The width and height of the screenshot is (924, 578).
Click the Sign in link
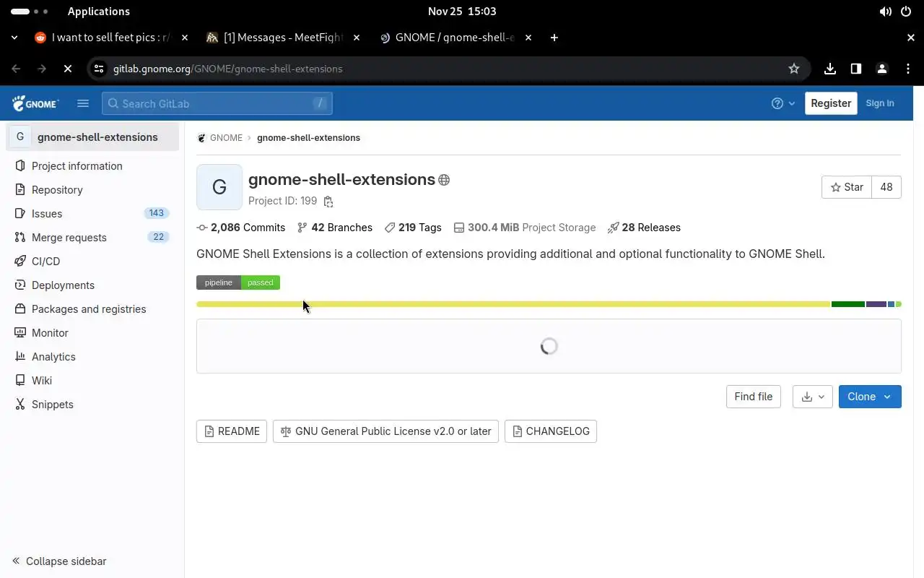[880, 103]
